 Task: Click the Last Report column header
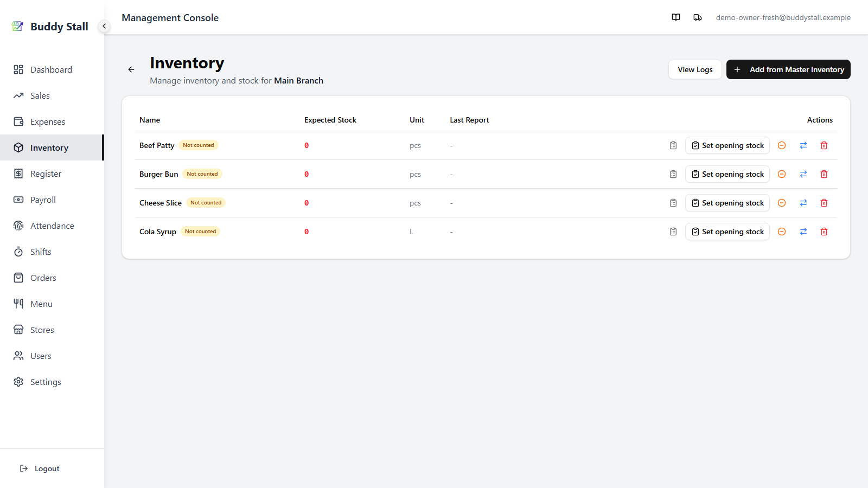469,120
